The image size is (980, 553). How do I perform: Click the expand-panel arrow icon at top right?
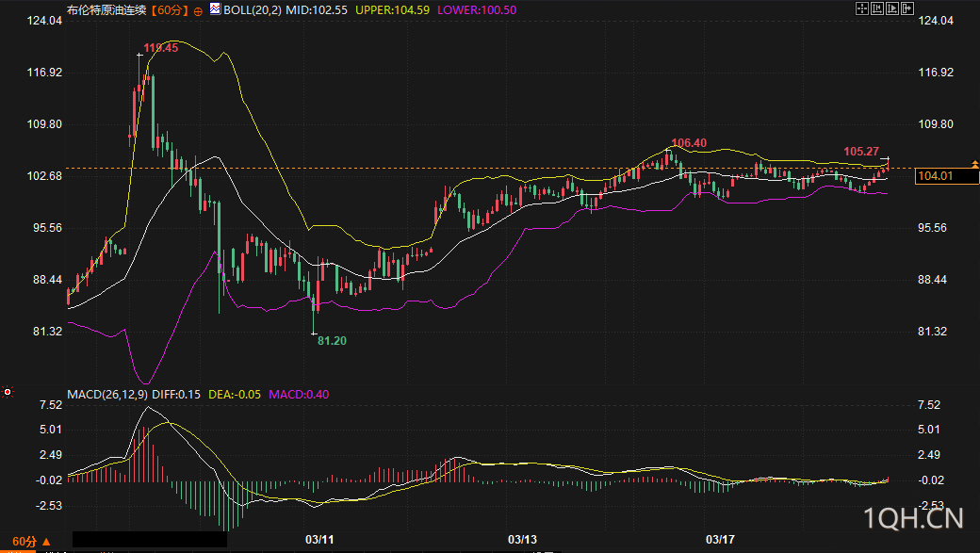[x=906, y=8]
